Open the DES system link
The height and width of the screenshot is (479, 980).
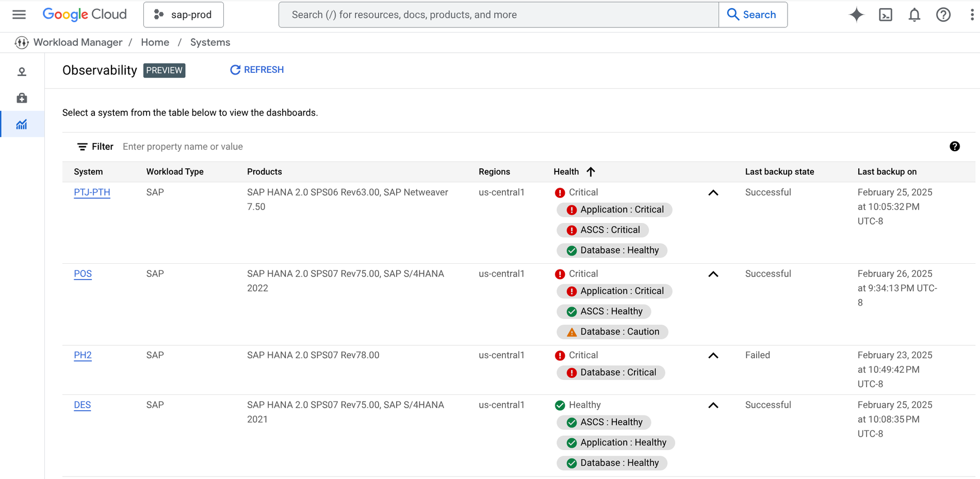pos(82,405)
